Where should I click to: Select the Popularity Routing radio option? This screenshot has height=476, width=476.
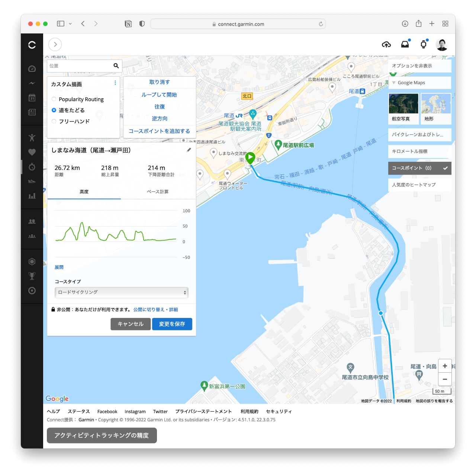click(54, 99)
